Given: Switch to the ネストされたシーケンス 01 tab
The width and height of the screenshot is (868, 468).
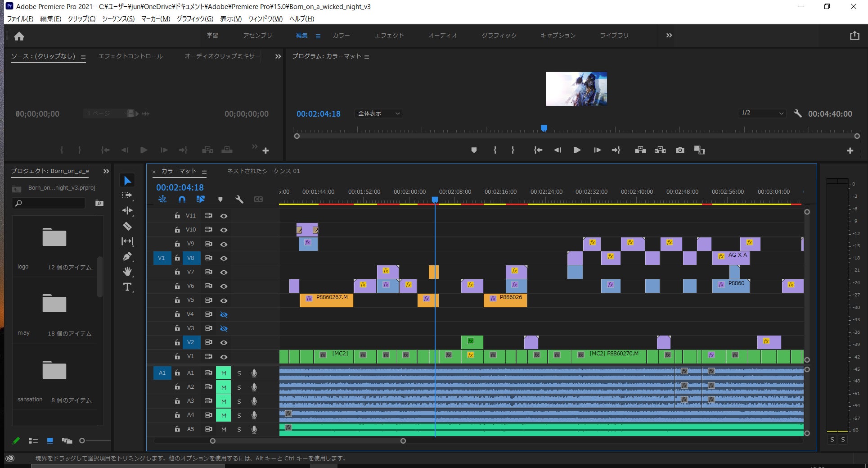Looking at the screenshot, I should coord(263,171).
